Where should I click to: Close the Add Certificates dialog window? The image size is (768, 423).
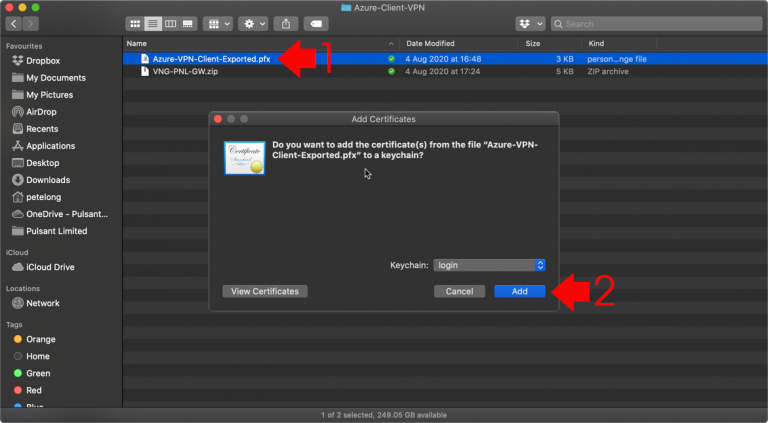(218, 119)
